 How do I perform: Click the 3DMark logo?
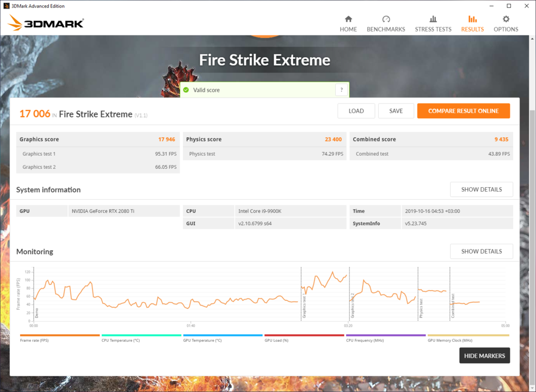point(46,23)
